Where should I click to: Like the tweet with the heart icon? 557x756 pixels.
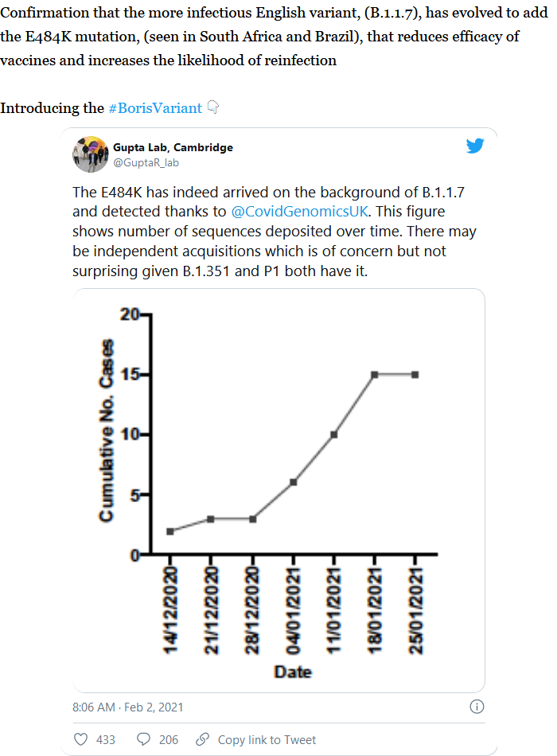tap(80, 739)
